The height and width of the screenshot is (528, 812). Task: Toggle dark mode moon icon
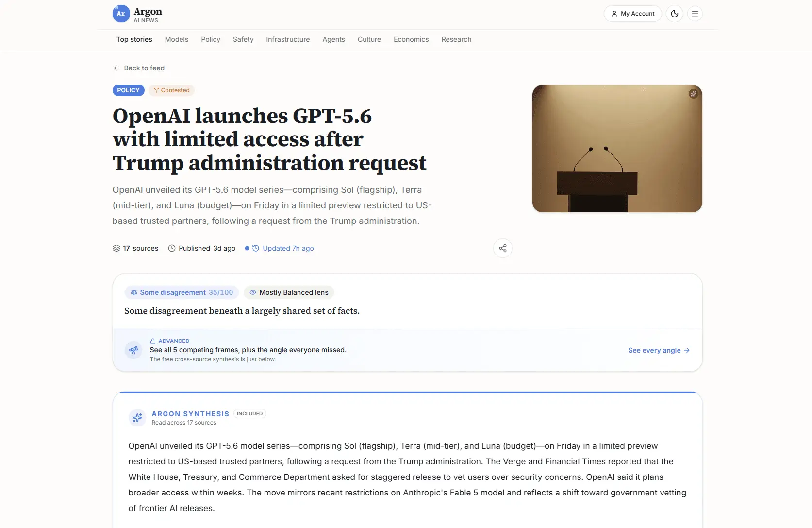pos(674,14)
